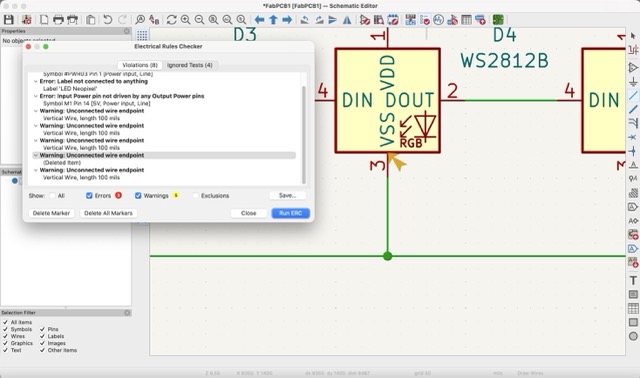Collapse the highlighted Unconnected wire endpoint warning

pyautogui.click(x=36, y=155)
